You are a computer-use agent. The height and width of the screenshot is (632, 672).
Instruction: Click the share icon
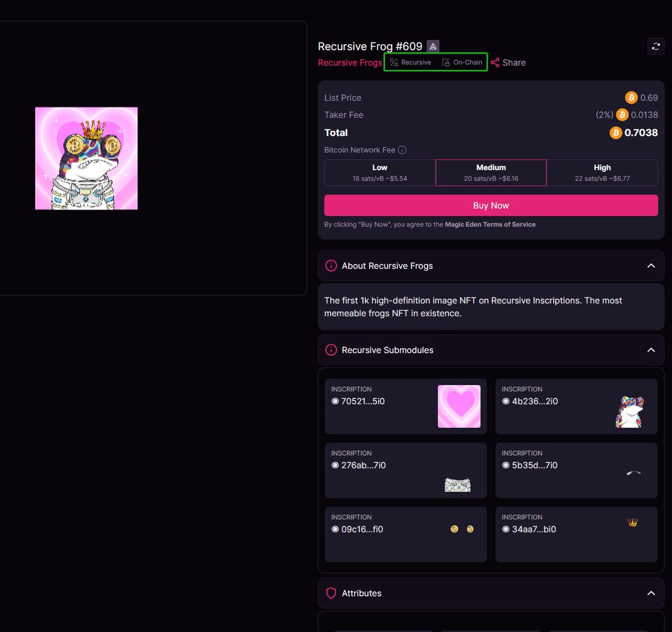(x=495, y=63)
